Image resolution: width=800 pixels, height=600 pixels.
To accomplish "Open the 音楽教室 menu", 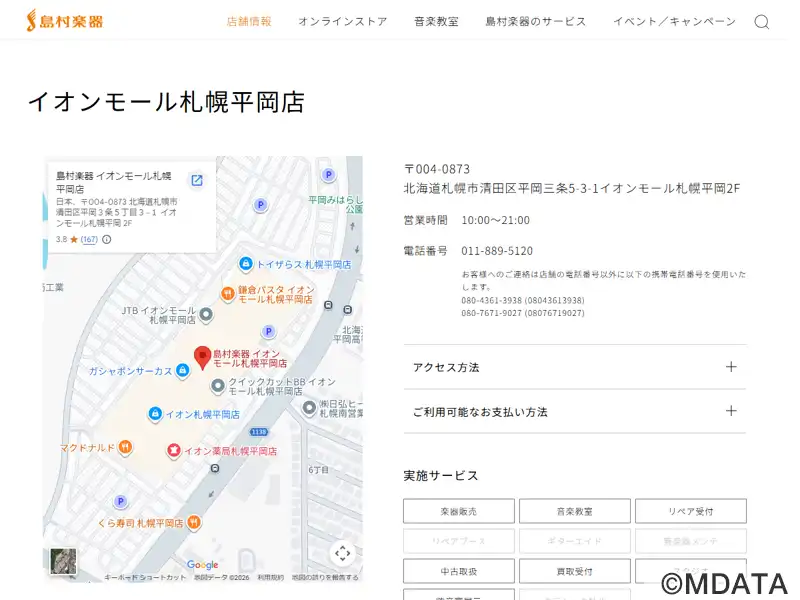I will pos(436,21).
